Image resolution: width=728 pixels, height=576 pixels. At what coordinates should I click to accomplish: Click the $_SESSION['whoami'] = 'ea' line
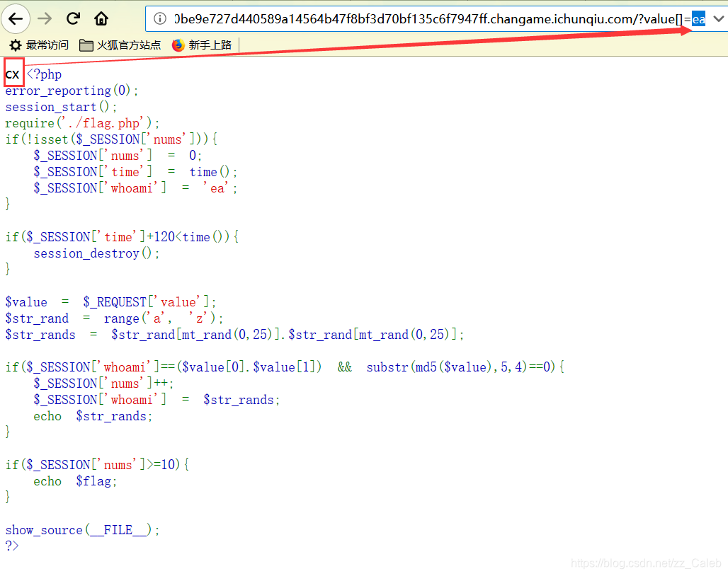135,188
